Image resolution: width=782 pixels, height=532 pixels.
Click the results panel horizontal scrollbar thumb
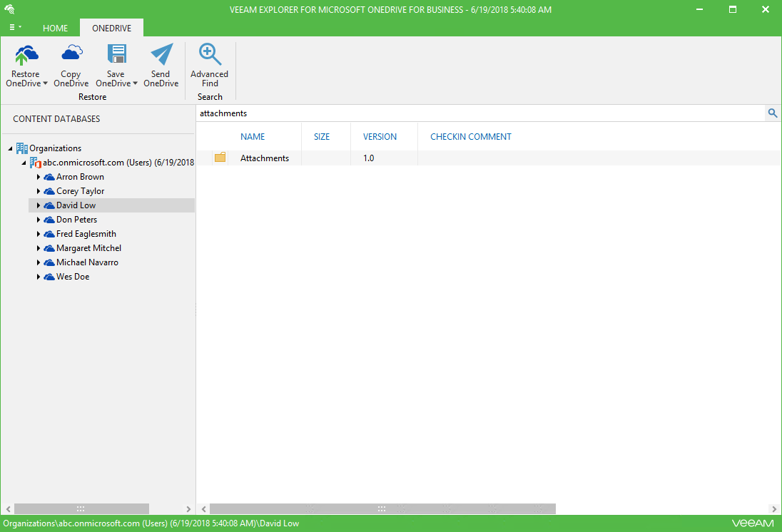[382, 509]
